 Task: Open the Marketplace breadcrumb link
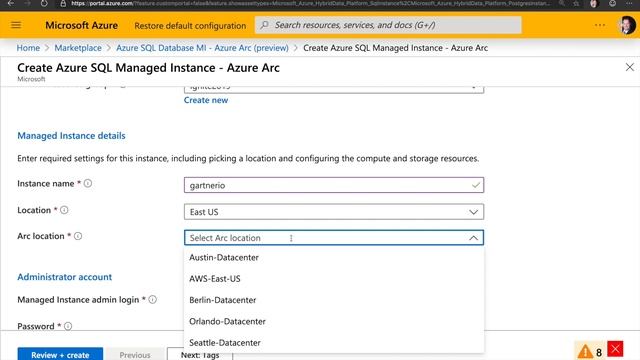point(78,48)
